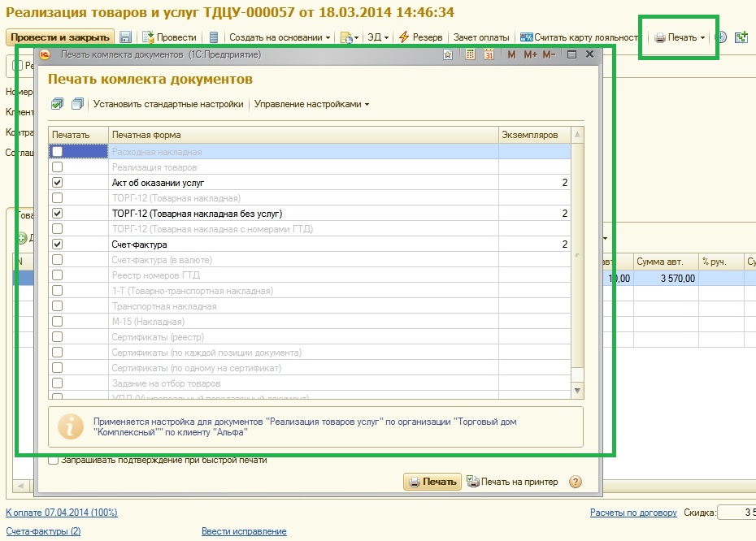Image resolution: width=756 pixels, height=541 pixels.
Task: Click the save diskette icon in toolbar
Action: click(x=125, y=37)
